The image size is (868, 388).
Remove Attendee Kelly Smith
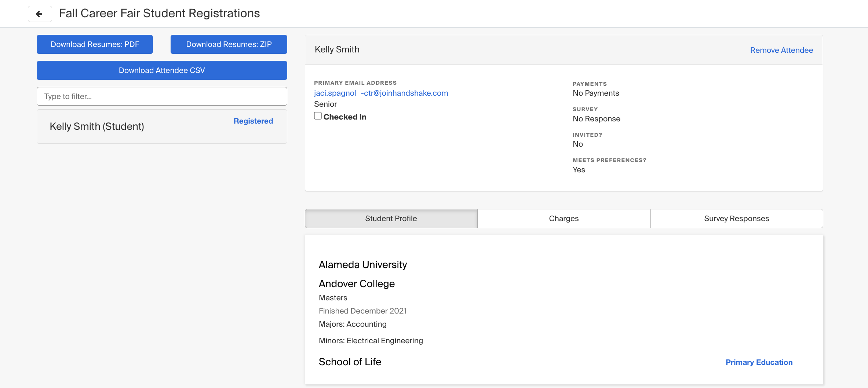[x=781, y=50]
